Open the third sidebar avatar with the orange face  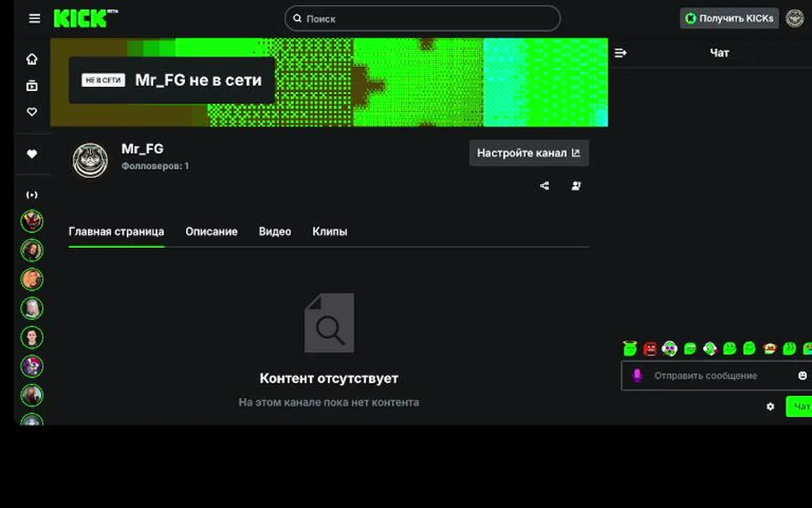coord(32,279)
